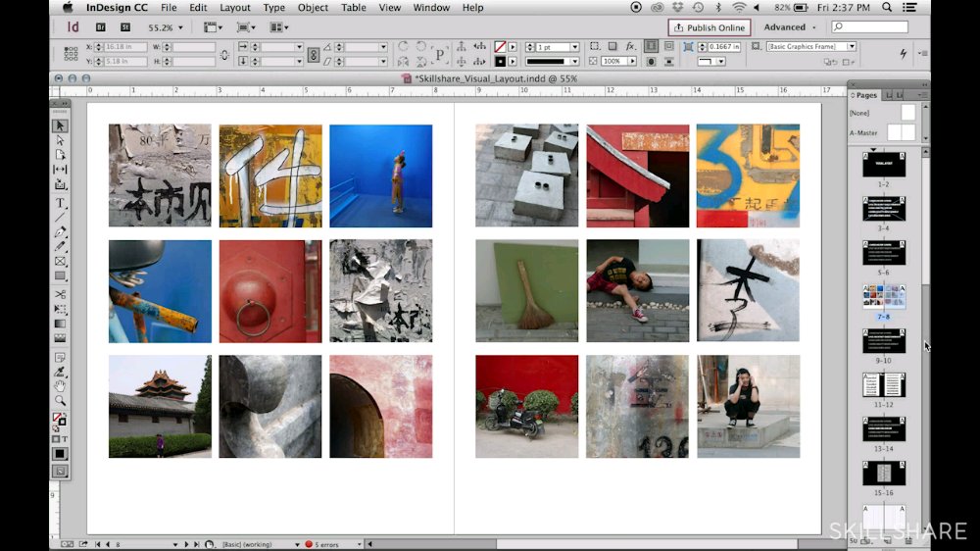Viewport: 980px width, 551px height.
Task: Go to previous page arrow in status bar
Action: (108, 544)
